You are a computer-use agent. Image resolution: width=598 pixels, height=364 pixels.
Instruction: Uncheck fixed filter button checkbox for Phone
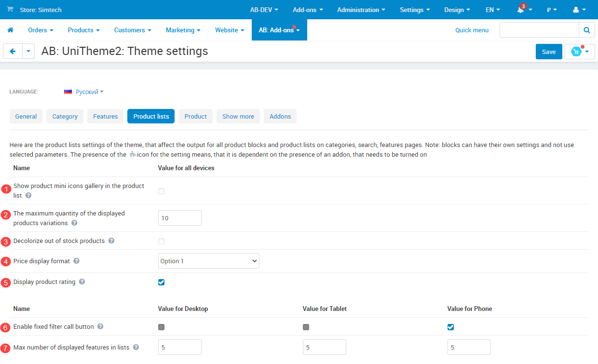click(450, 327)
